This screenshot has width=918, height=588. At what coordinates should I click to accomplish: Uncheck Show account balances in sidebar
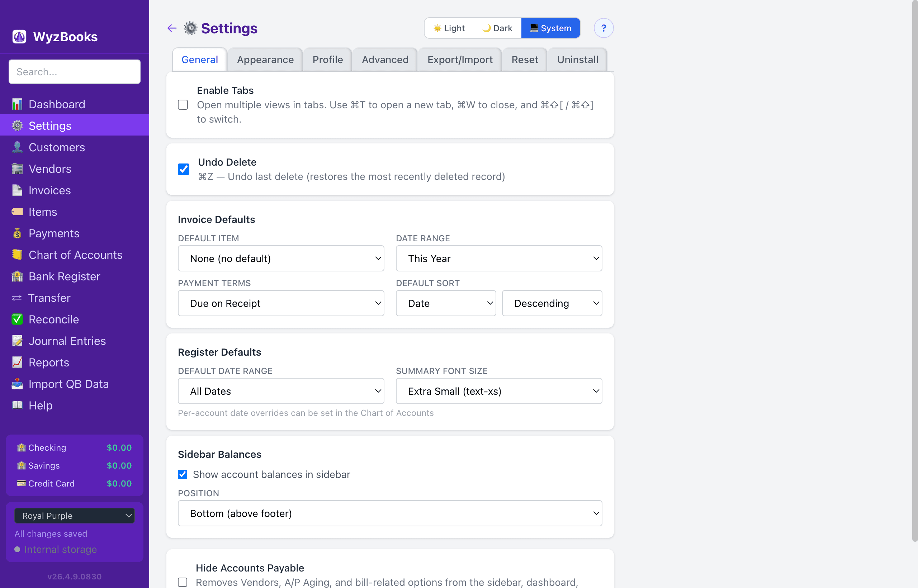coord(183,474)
